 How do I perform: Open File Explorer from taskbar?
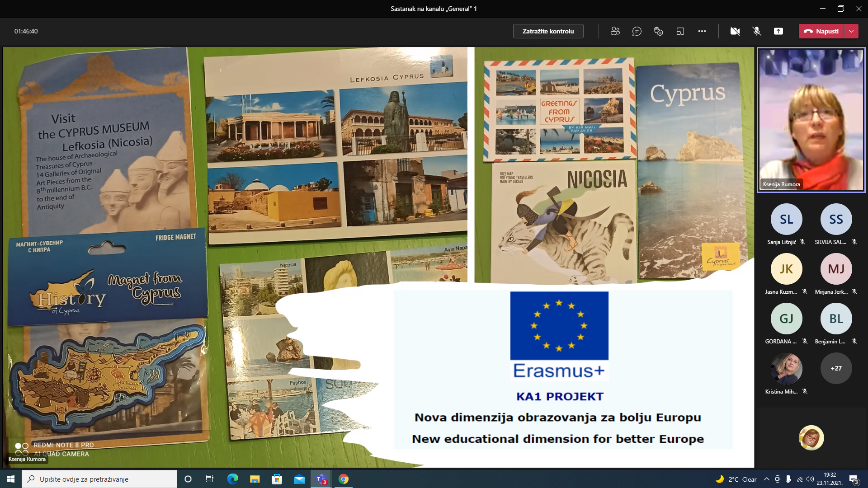[x=255, y=479]
